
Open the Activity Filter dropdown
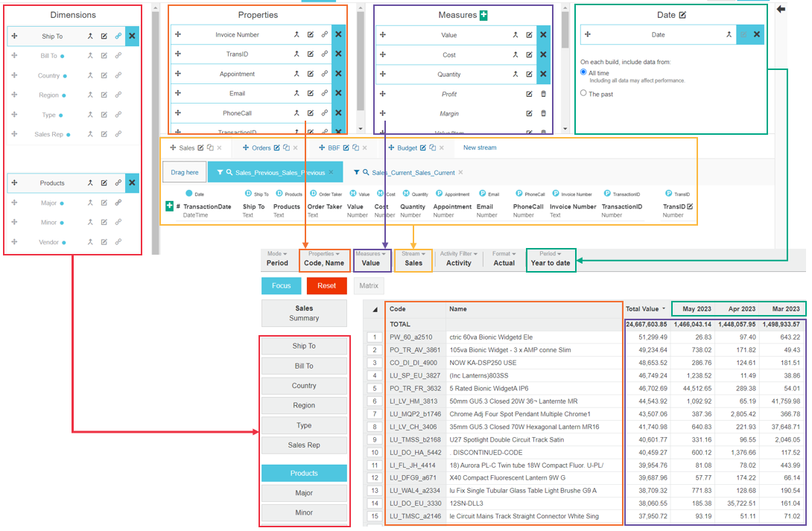[458, 258]
